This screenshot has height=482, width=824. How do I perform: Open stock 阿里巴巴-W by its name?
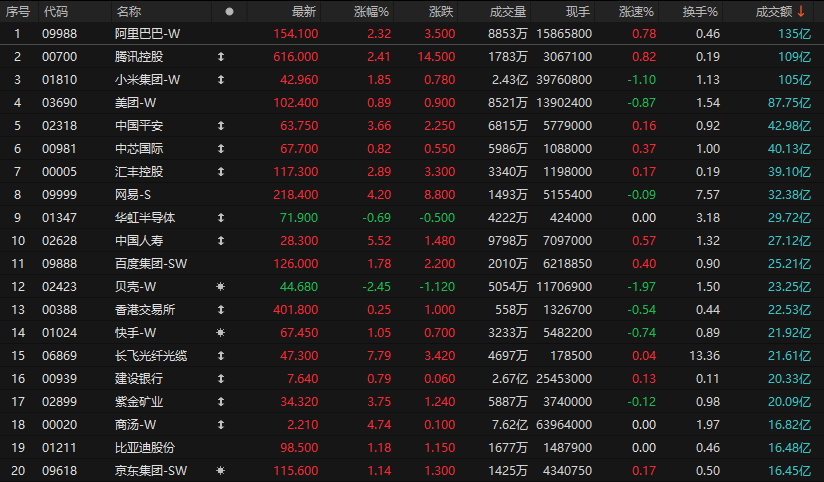[x=147, y=34]
